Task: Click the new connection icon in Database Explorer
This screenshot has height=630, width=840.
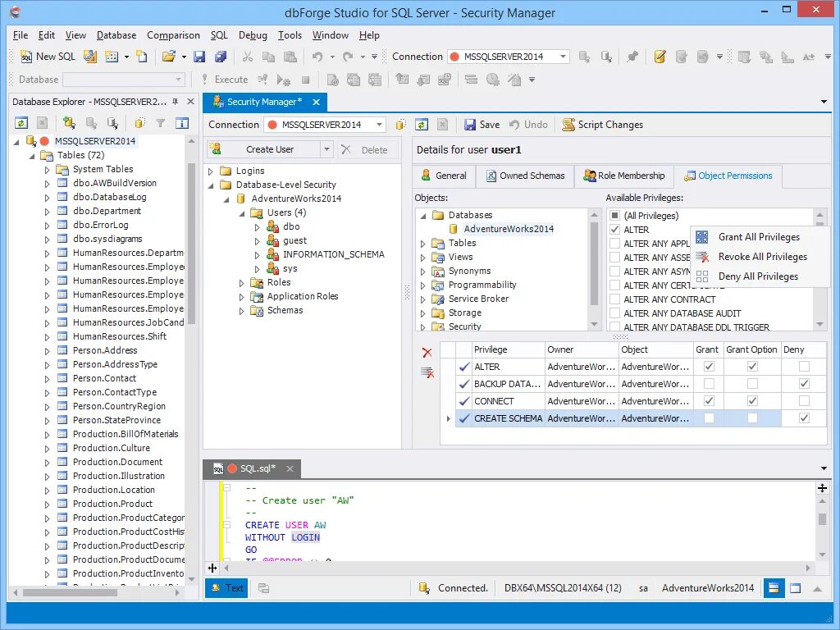Action: (69, 123)
